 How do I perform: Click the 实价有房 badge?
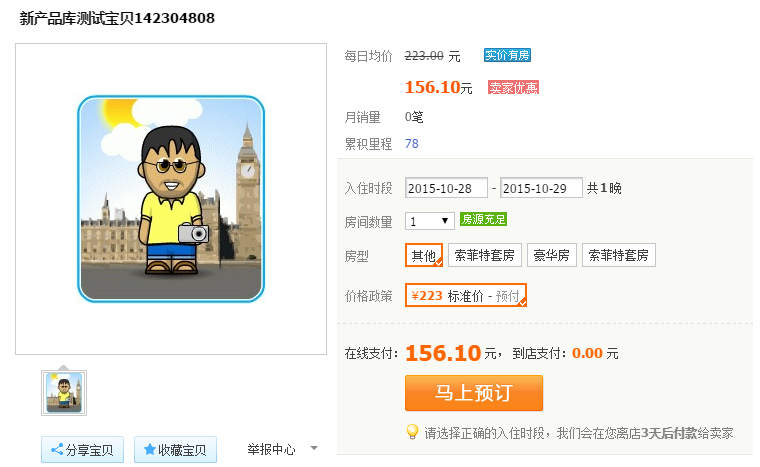point(507,55)
